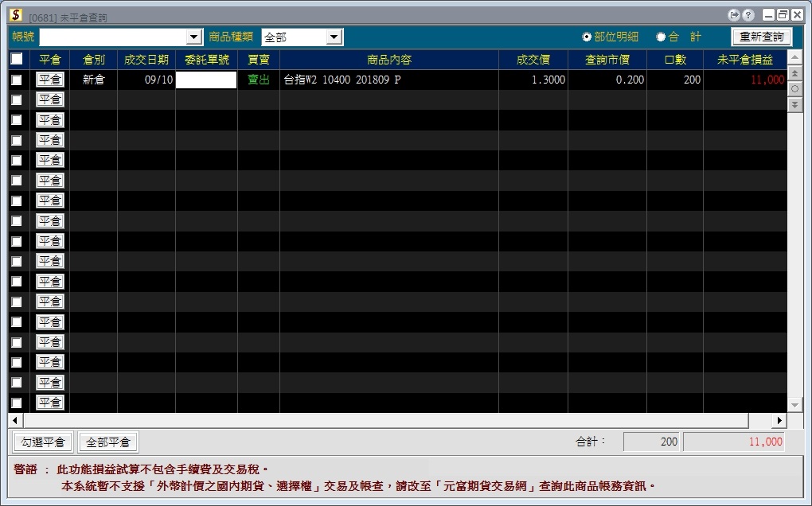The width and height of the screenshot is (812, 506).
Task: Click the 合計： label near the totals
Action: click(x=590, y=442)
